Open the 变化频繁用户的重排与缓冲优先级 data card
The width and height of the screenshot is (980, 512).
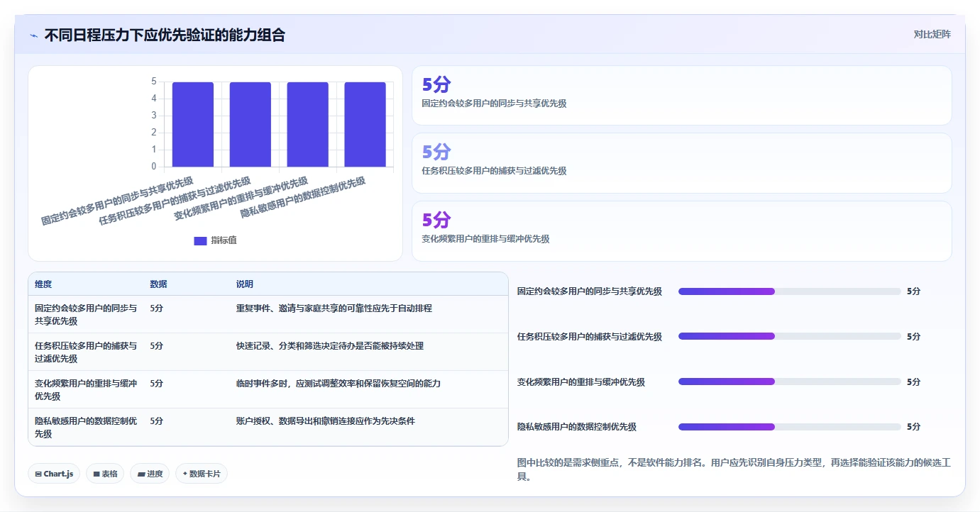pos(681,231)
